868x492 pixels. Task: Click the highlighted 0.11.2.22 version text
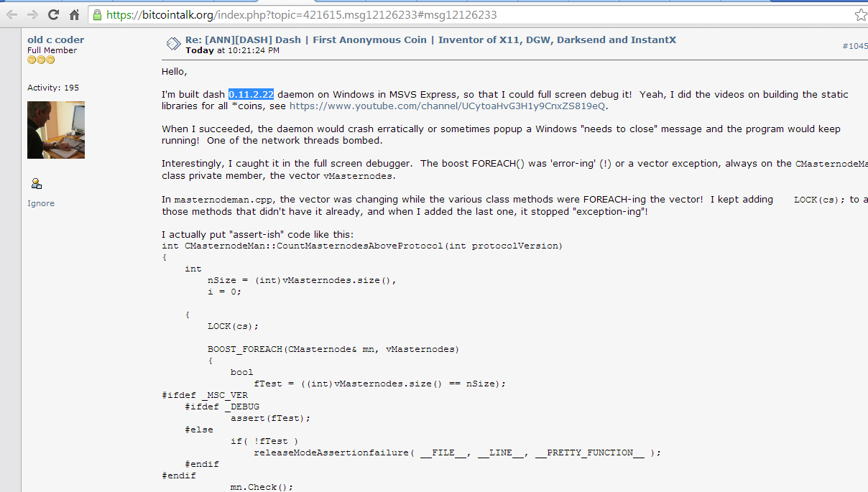[x=251, y=94]
